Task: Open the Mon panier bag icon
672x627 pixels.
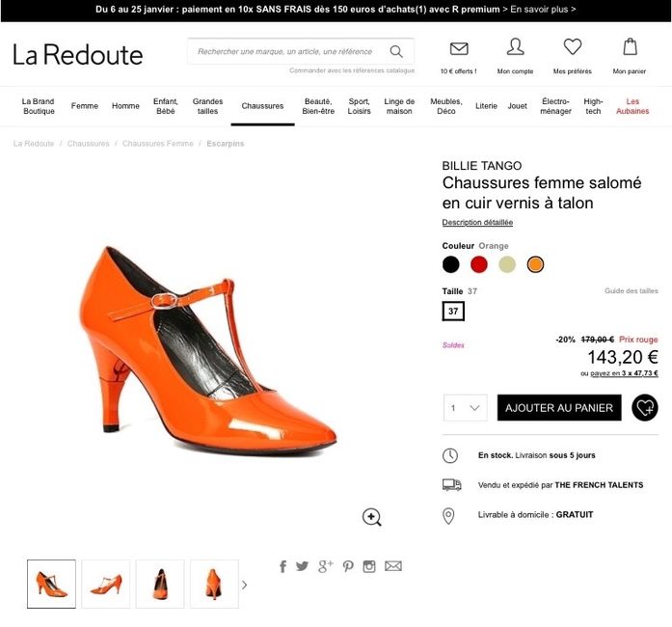Action: pyautogui.click(x=630, y=47)
